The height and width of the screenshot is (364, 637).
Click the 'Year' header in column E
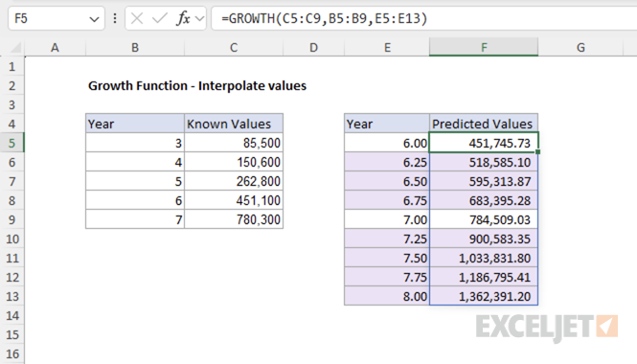387,124
